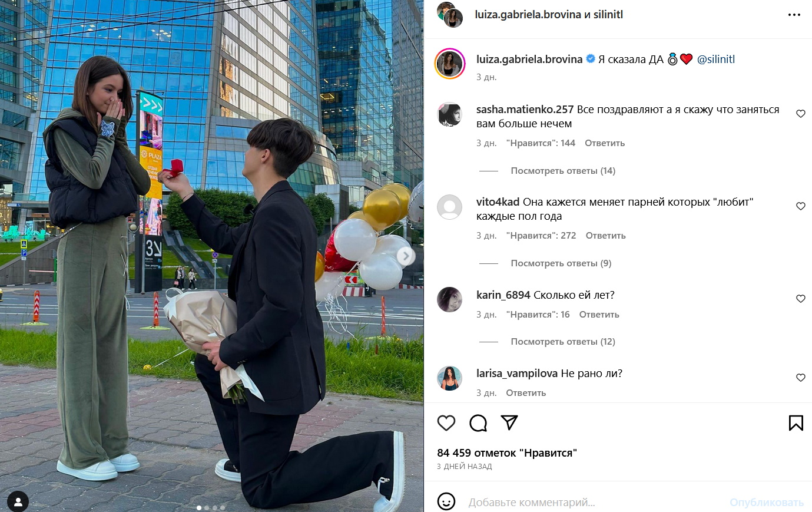Like the vito4kad comment
Image resolution: width=812 pixels, height=512 pixels.
(x=801, y=206)
